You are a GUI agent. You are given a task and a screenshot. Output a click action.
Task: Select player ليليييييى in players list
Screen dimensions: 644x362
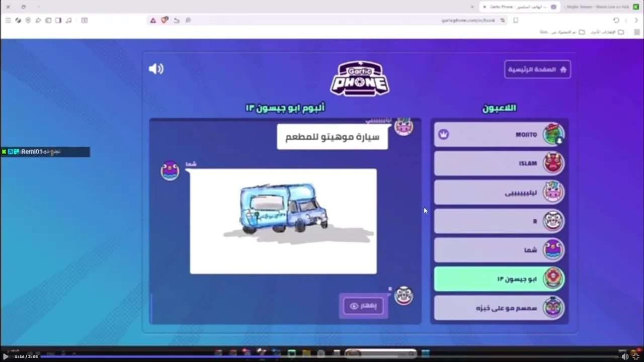tap(499, 192)
